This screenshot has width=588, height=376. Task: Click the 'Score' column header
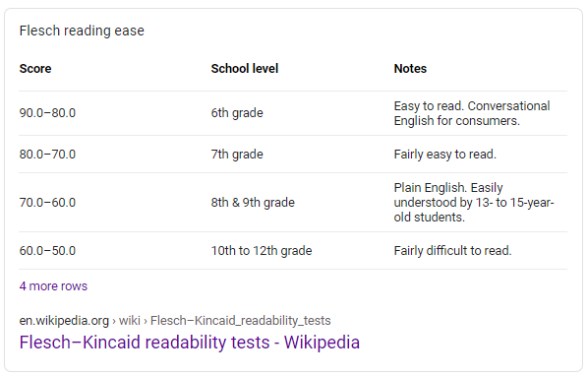(35, 69)
